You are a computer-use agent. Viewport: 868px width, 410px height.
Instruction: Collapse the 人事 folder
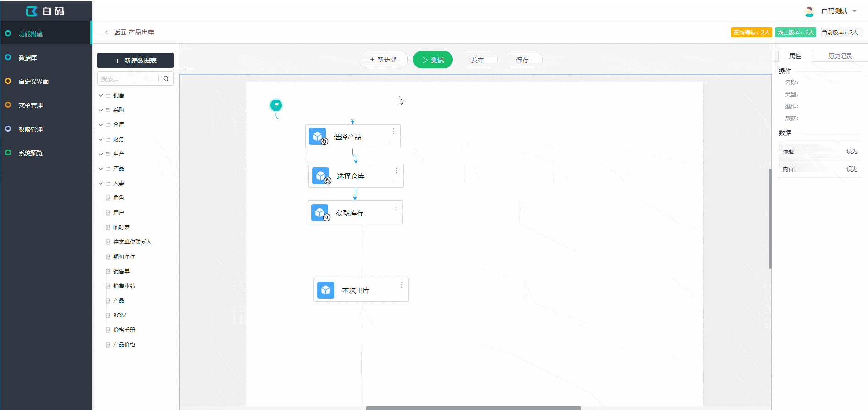click(x=101, y=183)
